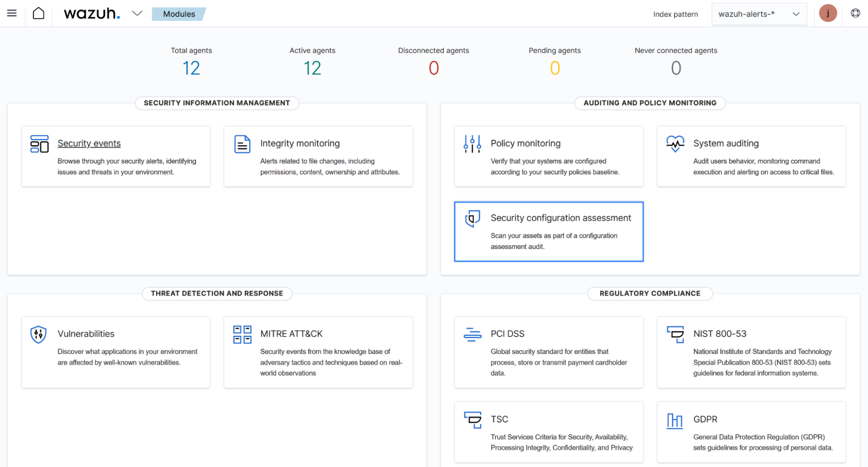Go to the home page icon
This screenshot has width=868, height=467.
39,13
